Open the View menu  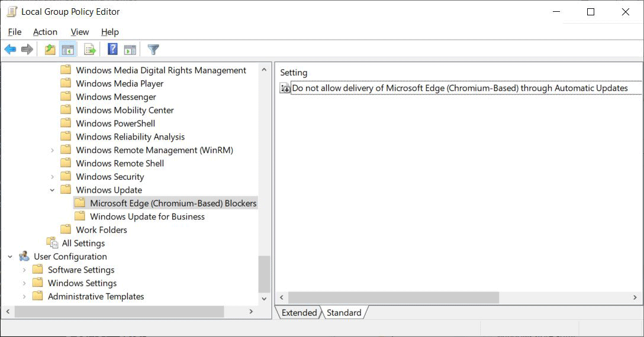coord(80,32)
